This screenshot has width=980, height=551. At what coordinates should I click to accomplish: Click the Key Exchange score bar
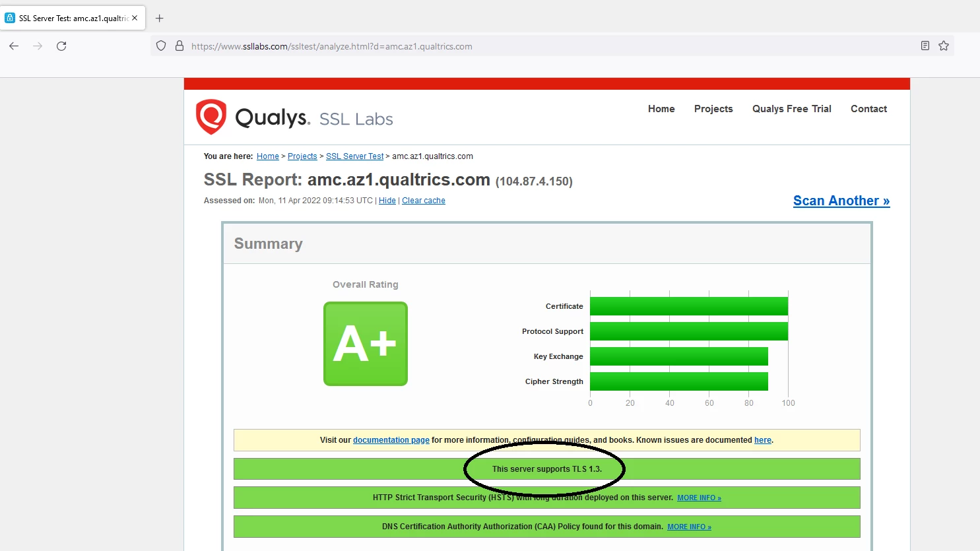679,356
